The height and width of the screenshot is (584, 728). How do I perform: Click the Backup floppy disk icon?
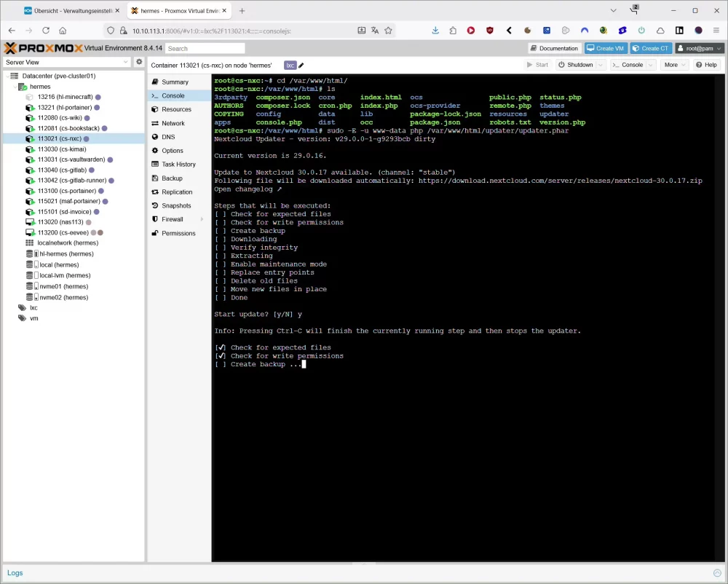tap(154, 178)
